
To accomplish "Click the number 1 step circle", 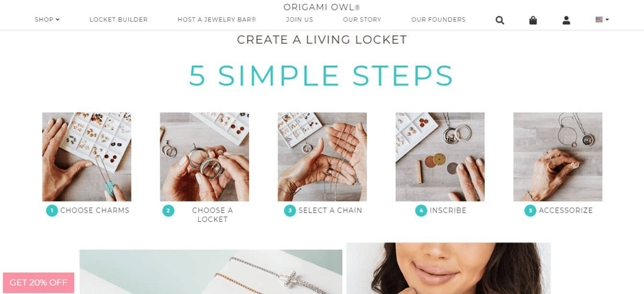I will [x=51, y=210].
